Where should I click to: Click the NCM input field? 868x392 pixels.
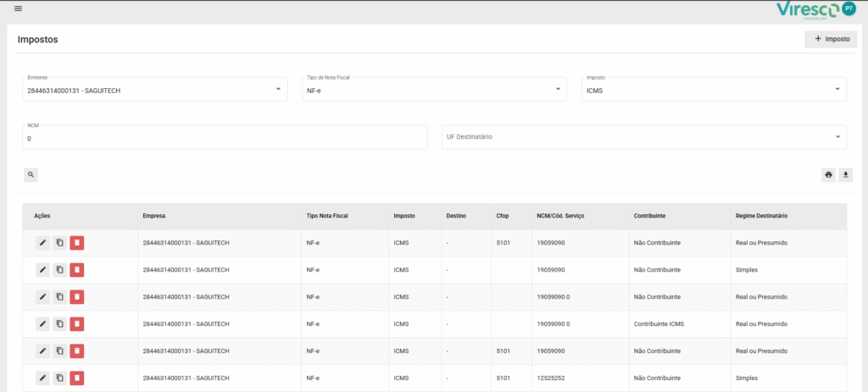[225, 137]
